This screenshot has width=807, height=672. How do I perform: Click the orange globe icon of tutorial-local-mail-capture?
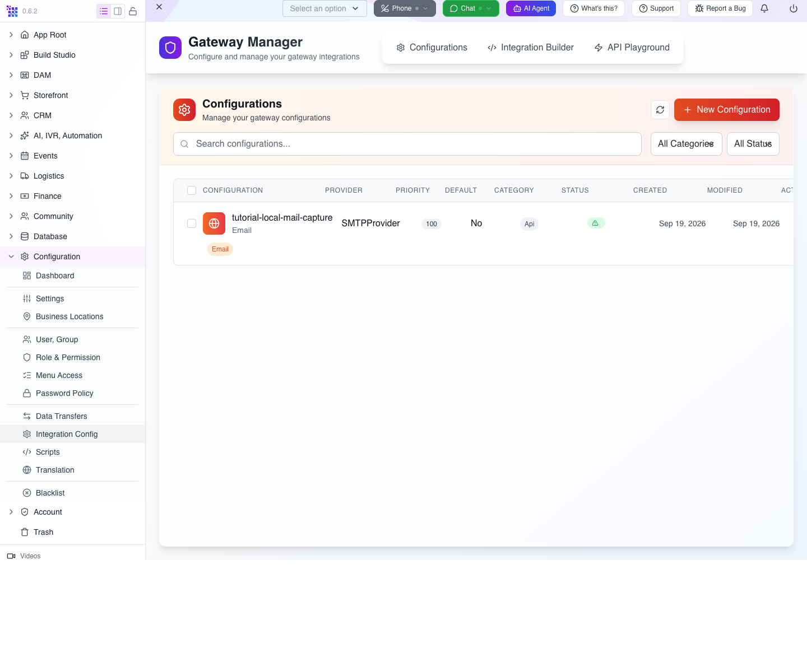point(214,223)
